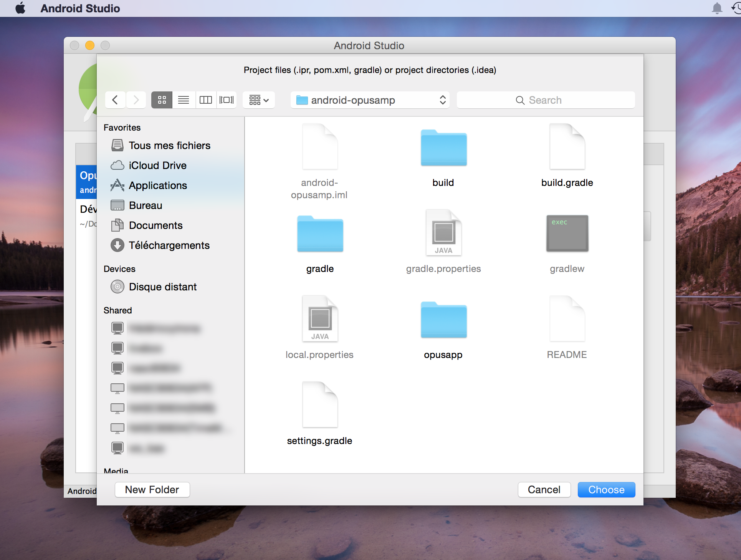Click the New Folder button
This screenshot has height=560, width=741.
152,490
